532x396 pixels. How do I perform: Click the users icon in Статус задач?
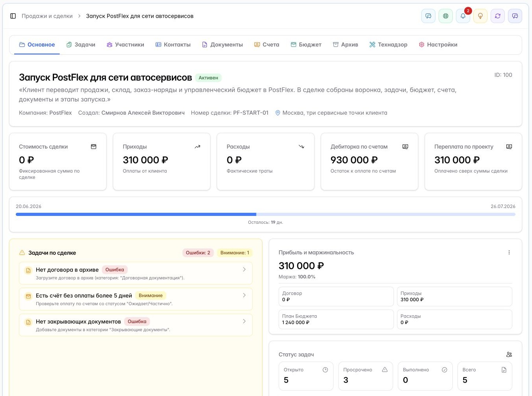pos(509,355)
